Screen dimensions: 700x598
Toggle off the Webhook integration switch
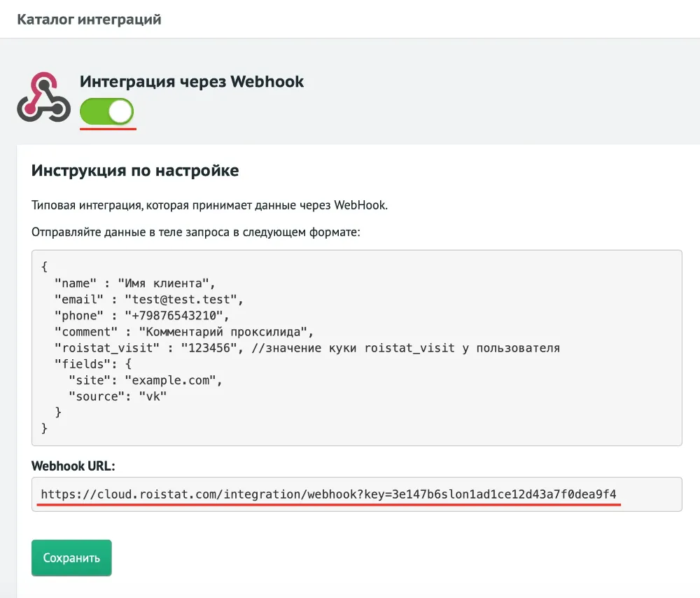pyautogui.click(x=106, y=111)
